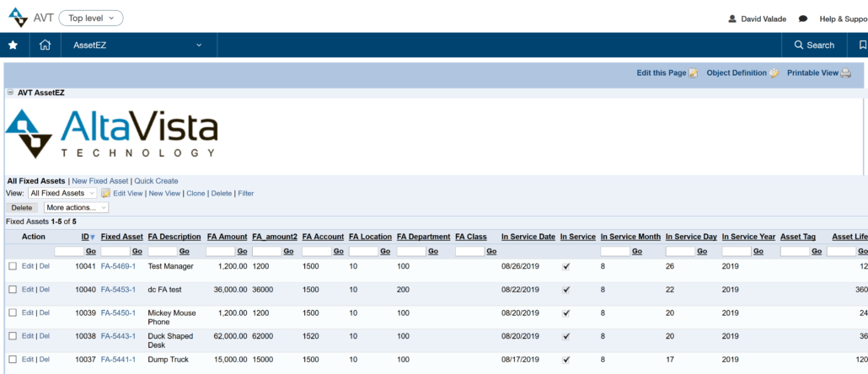Click the Edit this Page pencil icon

click(x=694, y=73)
